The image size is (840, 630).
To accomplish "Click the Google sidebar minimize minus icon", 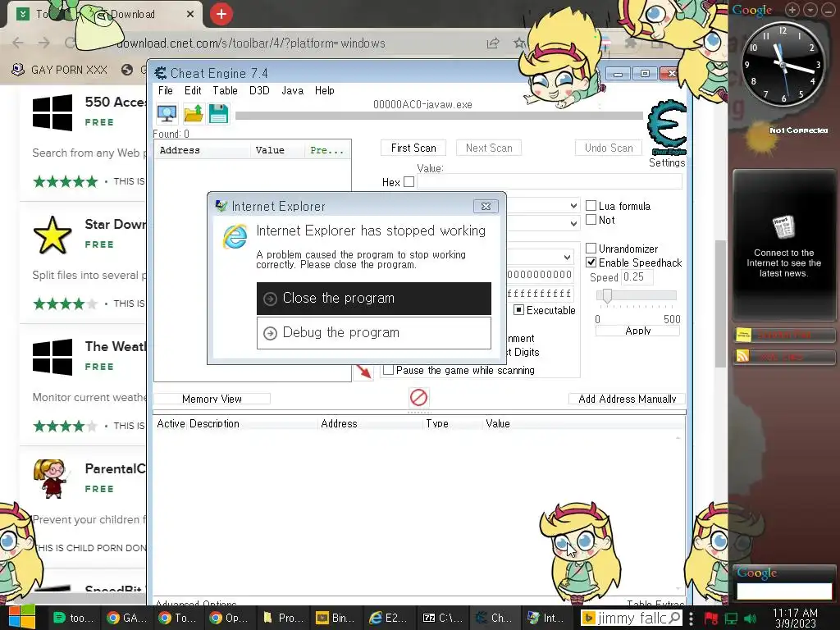I will coord(828,10).
